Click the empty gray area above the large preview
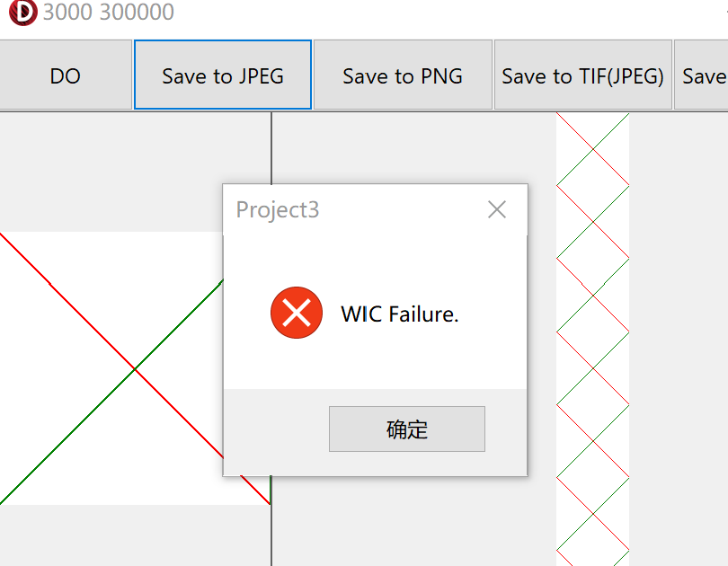The height and width of the screenshot is (566, 728). (135, 172)
